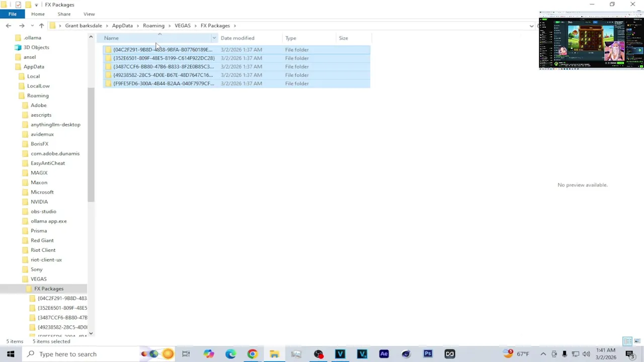Expand chevron after Roaming breadcrumb

pyautogui.click(x=170, y=26)
